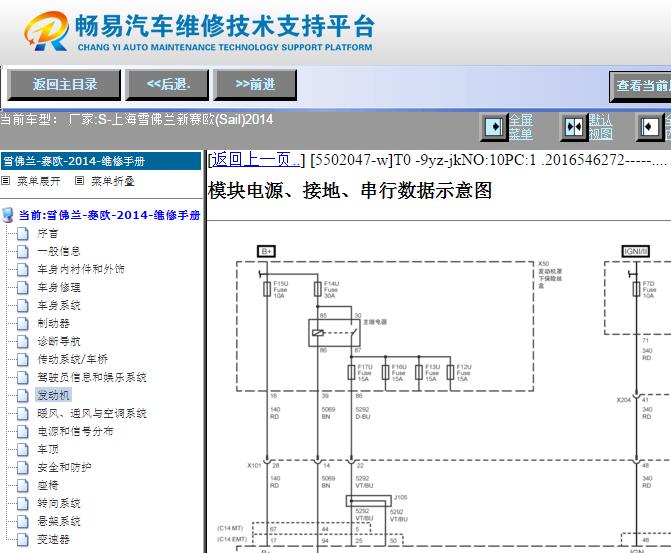Click the page icon beside 驾驶员信息和娱乐系统
671x553 pixels.
pos(23,378)
